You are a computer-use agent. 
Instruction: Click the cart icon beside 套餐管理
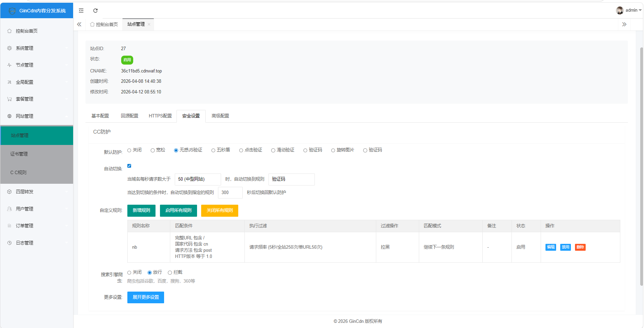click(10, 99)
